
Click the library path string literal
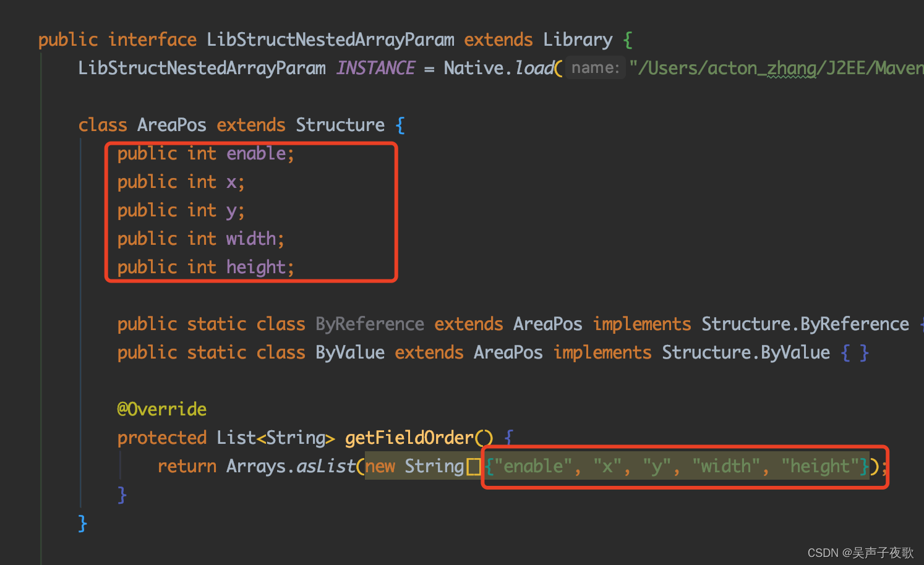pos(776,68)
